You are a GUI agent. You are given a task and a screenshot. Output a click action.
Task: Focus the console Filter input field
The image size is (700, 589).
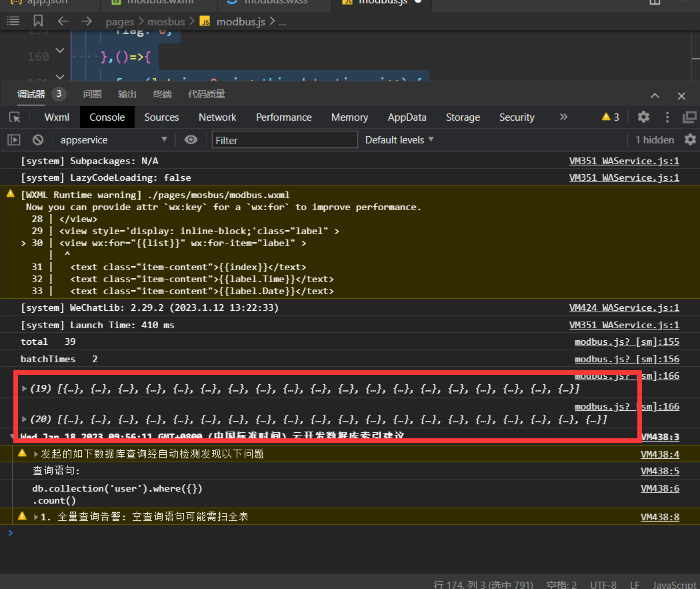[x=285, y=140]
